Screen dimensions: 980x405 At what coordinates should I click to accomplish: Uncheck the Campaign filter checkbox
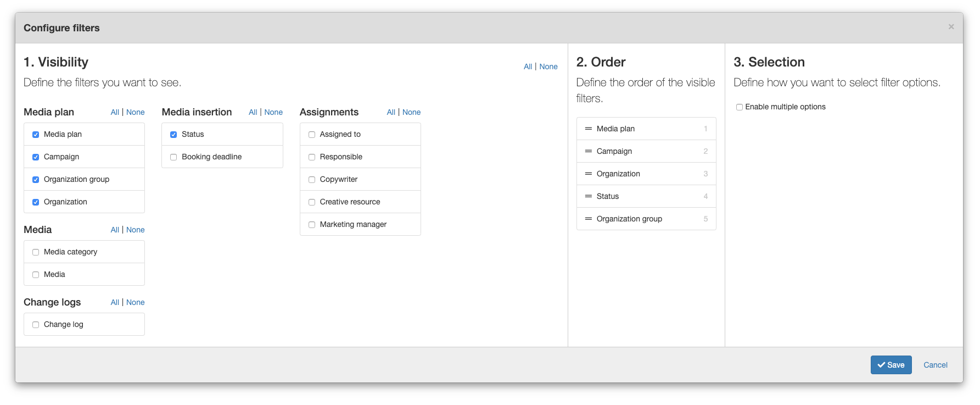coord(36,157)
